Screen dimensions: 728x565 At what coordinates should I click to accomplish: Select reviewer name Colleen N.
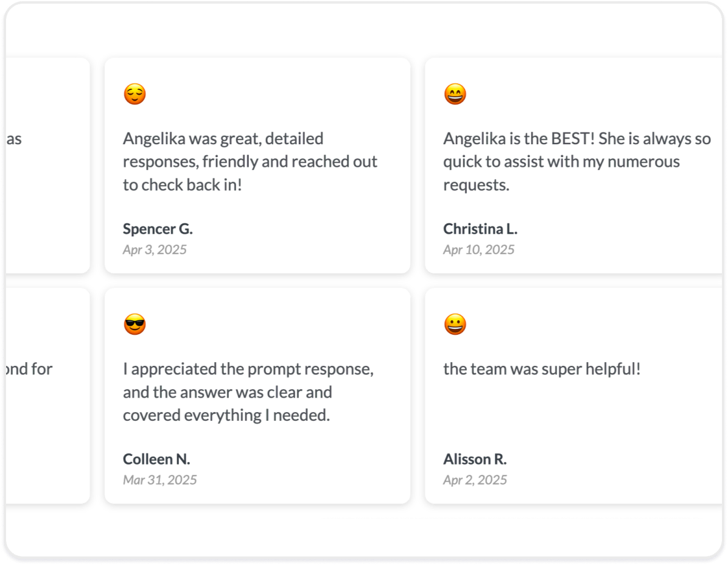[156, 459]
